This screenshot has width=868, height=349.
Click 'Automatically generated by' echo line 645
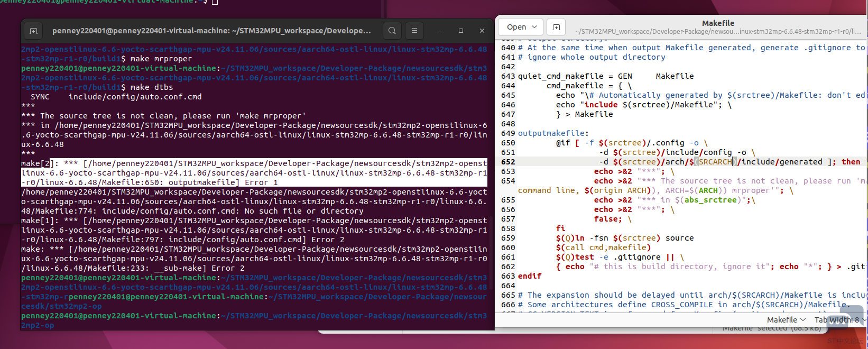(x=711, y=95)
